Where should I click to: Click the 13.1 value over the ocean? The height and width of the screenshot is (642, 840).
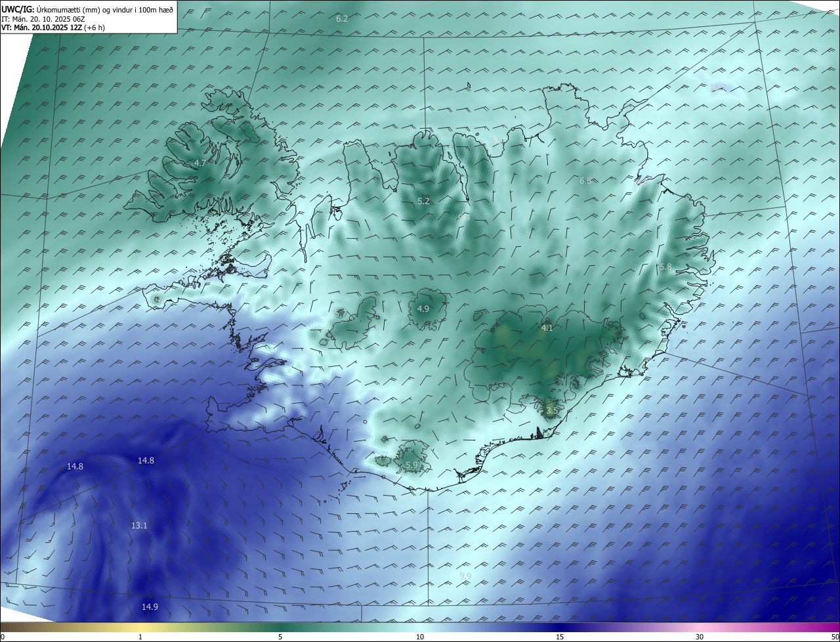point(139,526)
